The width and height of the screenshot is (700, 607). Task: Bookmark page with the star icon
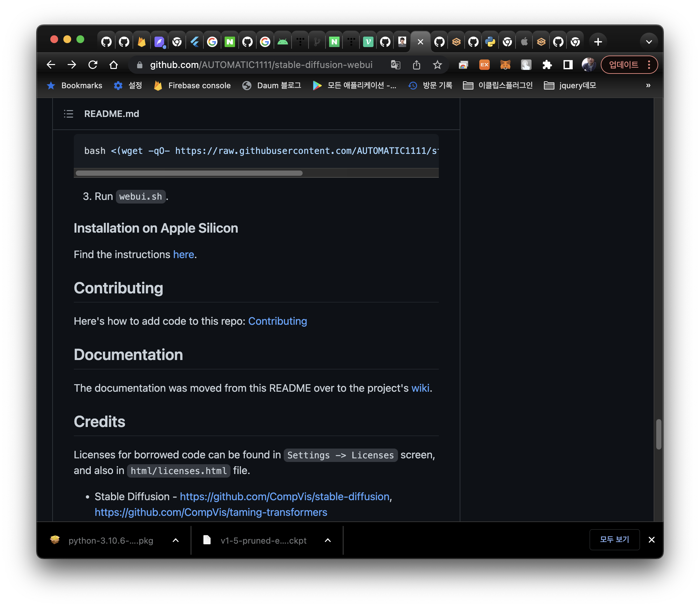point(437,65)
